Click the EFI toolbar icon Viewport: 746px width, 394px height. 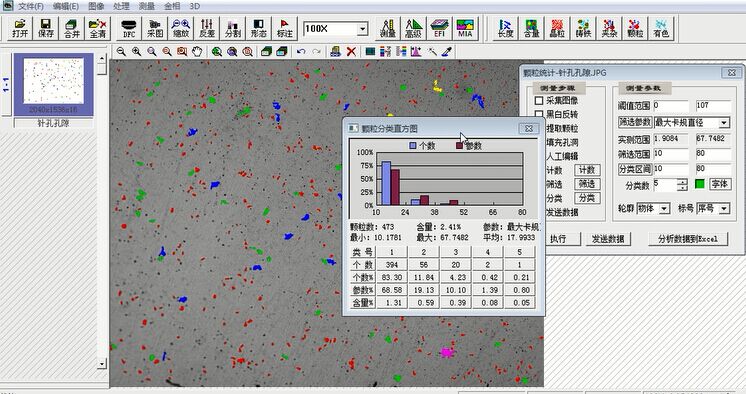439,28
